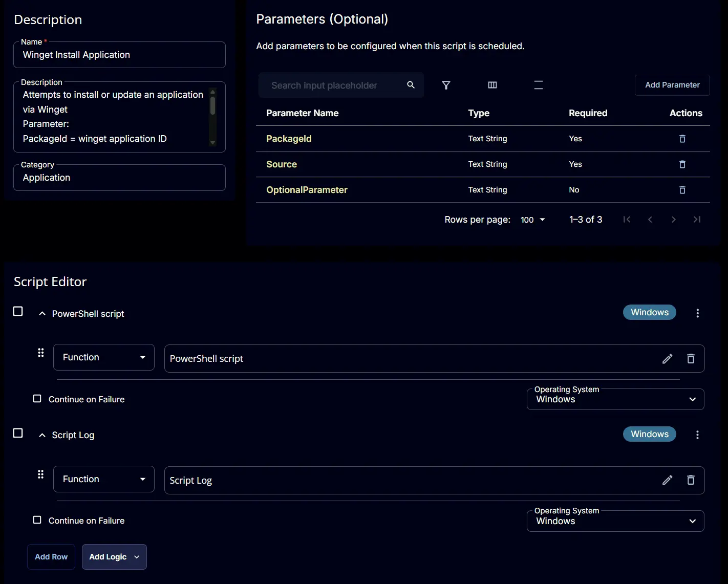728x584 pixels.
Task: Click the Category input field
Action: tap(119, 178)
